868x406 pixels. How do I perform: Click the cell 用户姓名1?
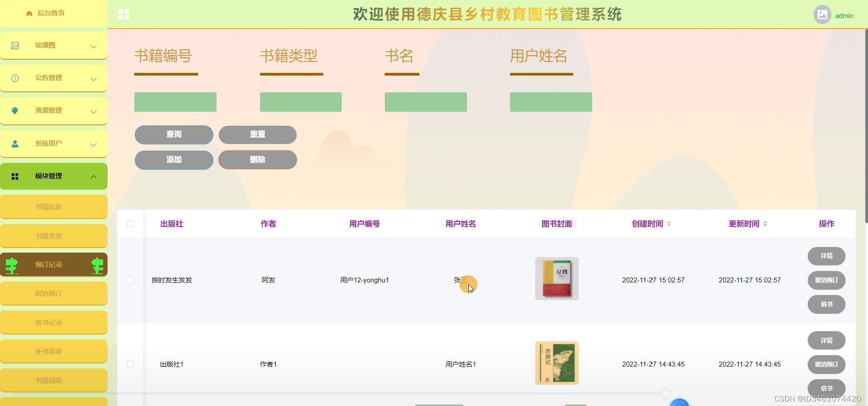pos(461,364)
